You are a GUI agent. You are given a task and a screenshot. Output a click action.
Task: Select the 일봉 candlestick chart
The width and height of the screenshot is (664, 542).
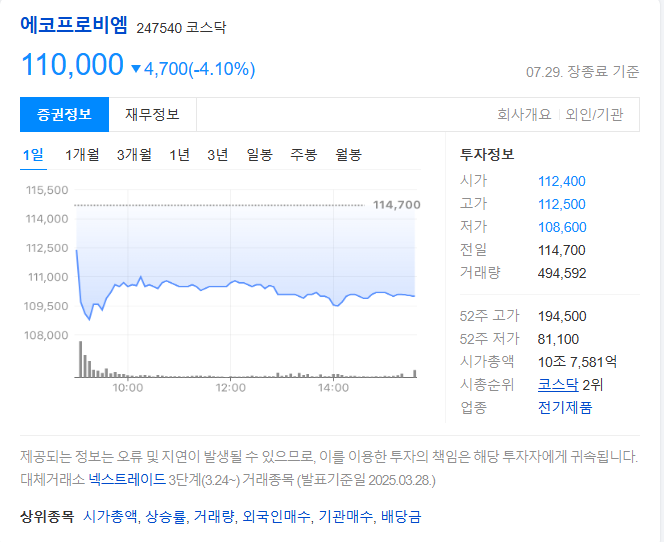(260, 155)
